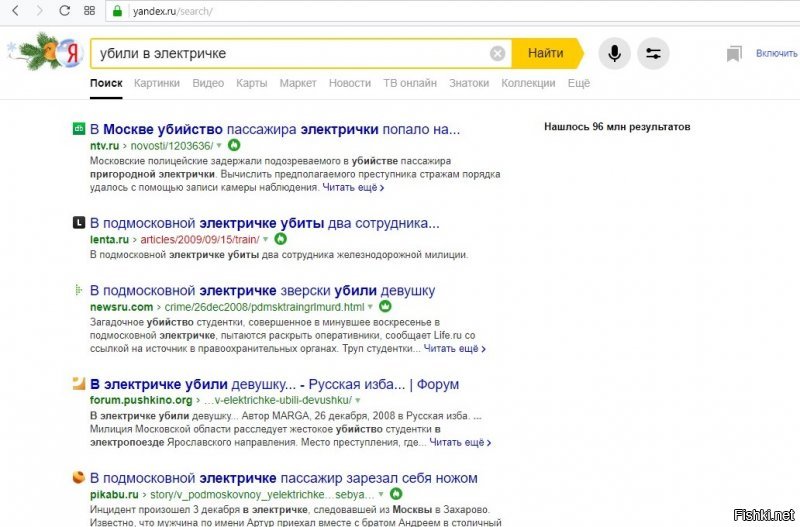Click the yellow 'Найти' search button
Image resolution: width=800 pixels, height=527 pixels.
[547, 53]
